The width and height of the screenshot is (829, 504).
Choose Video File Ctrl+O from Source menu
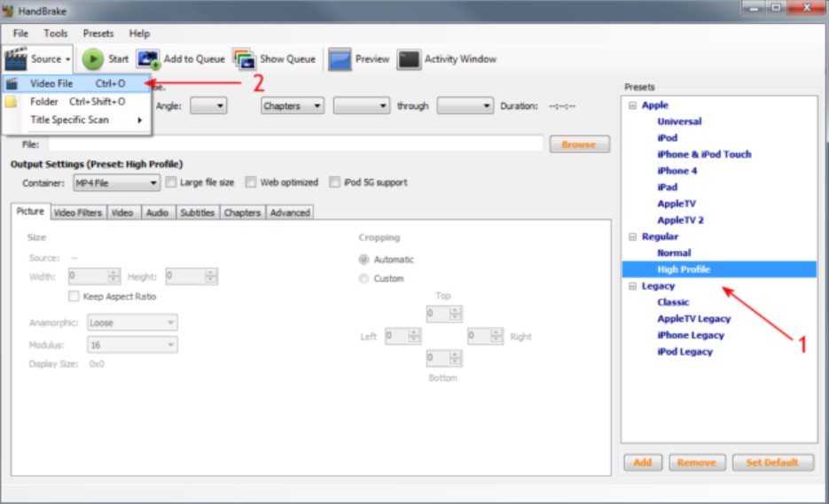click(77, 83)
